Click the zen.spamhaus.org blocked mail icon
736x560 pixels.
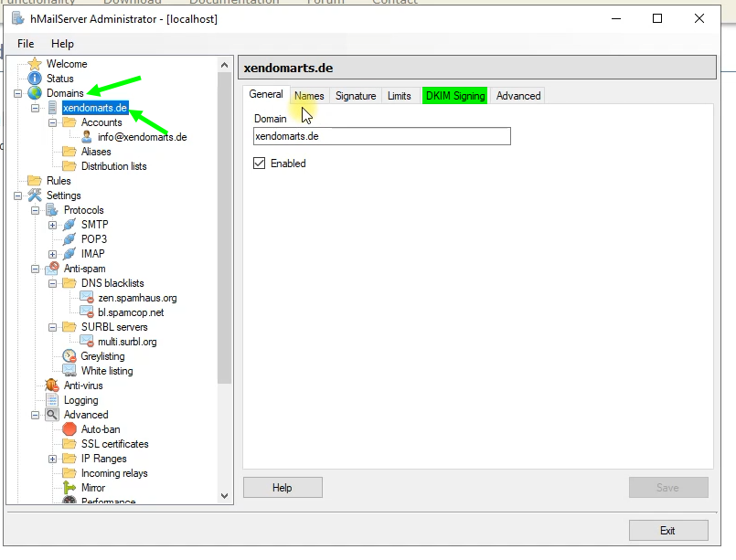(x=87, y=298)
